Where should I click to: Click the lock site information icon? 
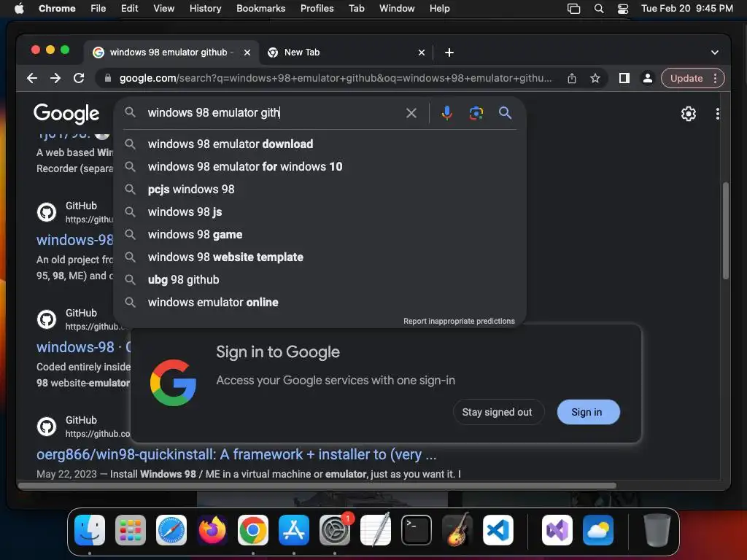(x=108, y=78)
